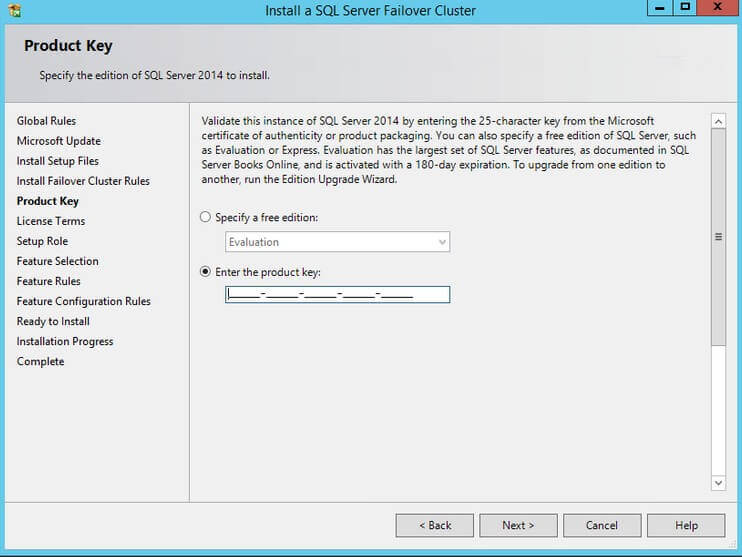Jump to Install Failover Cluster Rules
The width and height of the screenshot is (742, 557).
tap(83, 181)
